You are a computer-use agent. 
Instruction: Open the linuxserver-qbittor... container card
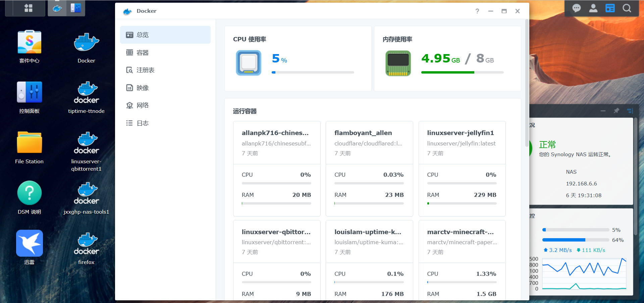[x=277, y=260]
